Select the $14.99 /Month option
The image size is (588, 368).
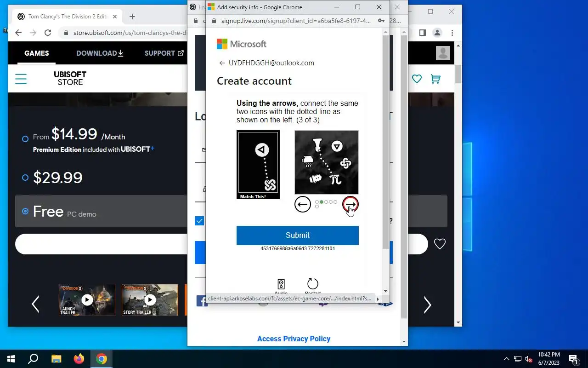(x=25, y=138)
